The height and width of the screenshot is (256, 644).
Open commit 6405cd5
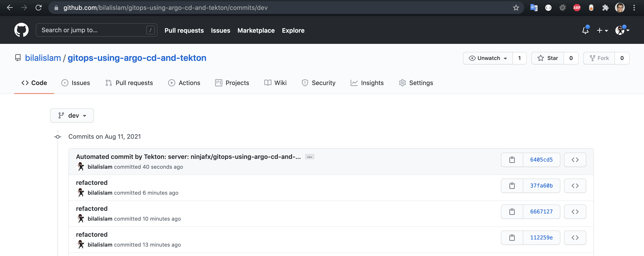pos(542,160)
